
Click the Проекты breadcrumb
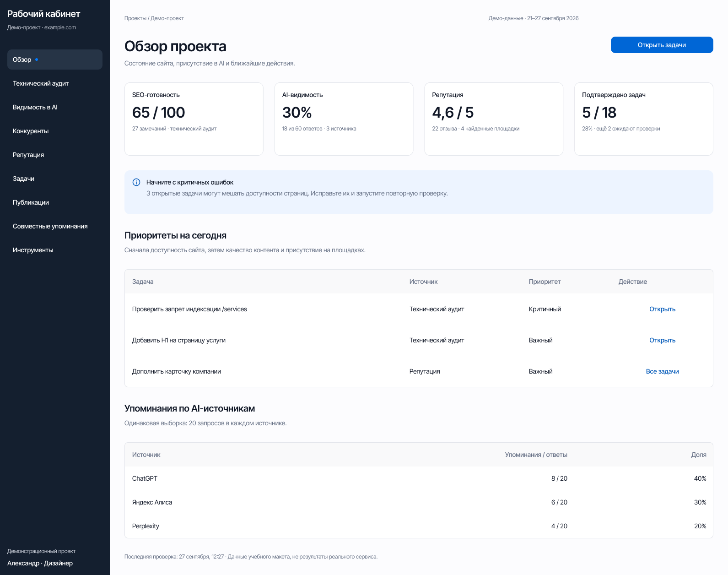click(x=135, y=18)
